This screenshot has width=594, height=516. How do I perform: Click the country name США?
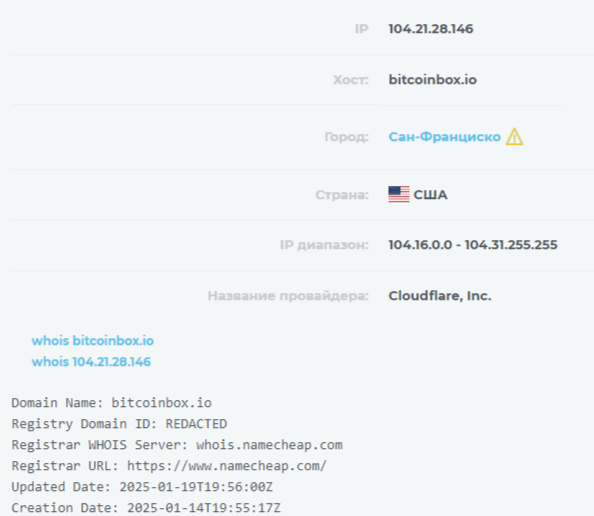coord(430,195)
